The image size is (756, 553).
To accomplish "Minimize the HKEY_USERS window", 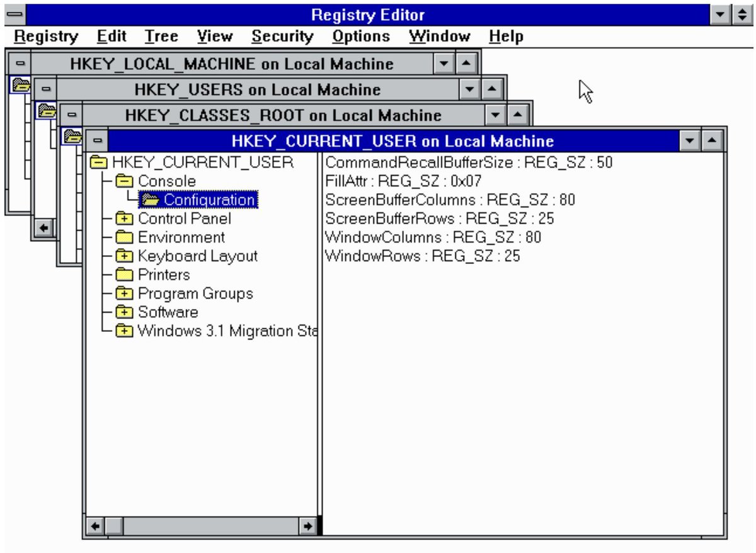I will tap(469, 89).
